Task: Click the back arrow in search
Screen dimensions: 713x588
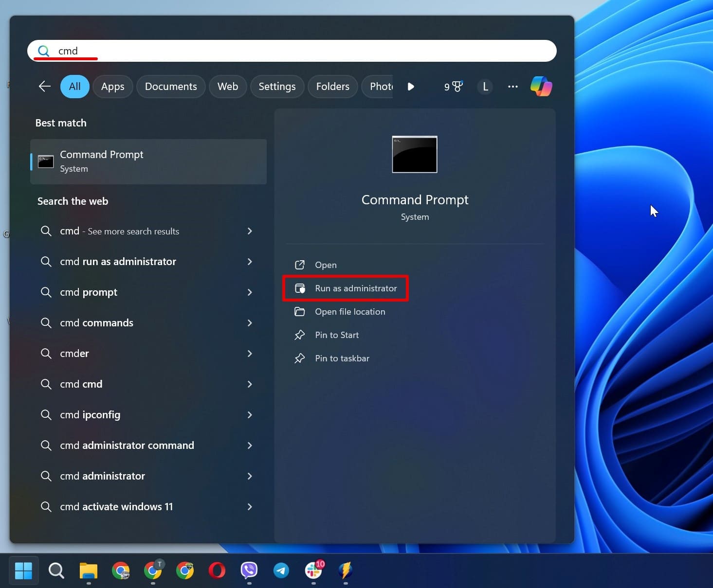Action: click(x=44, y=86)
